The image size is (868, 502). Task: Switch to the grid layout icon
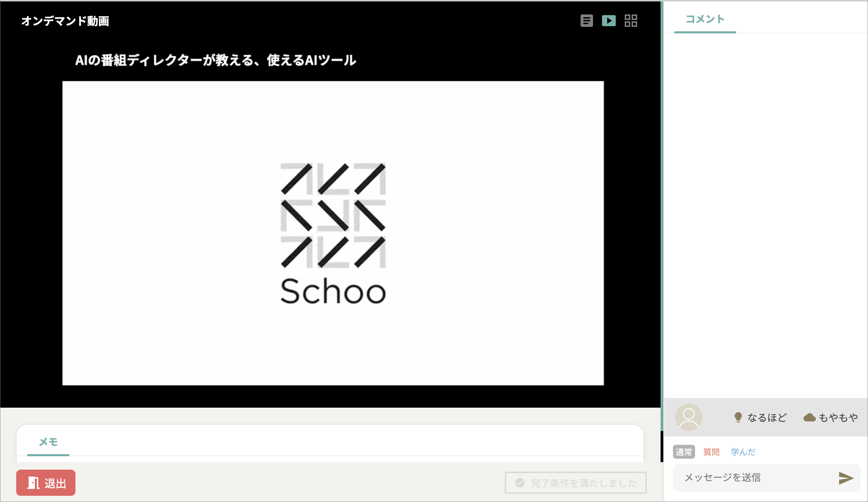(x=631, y=21)
